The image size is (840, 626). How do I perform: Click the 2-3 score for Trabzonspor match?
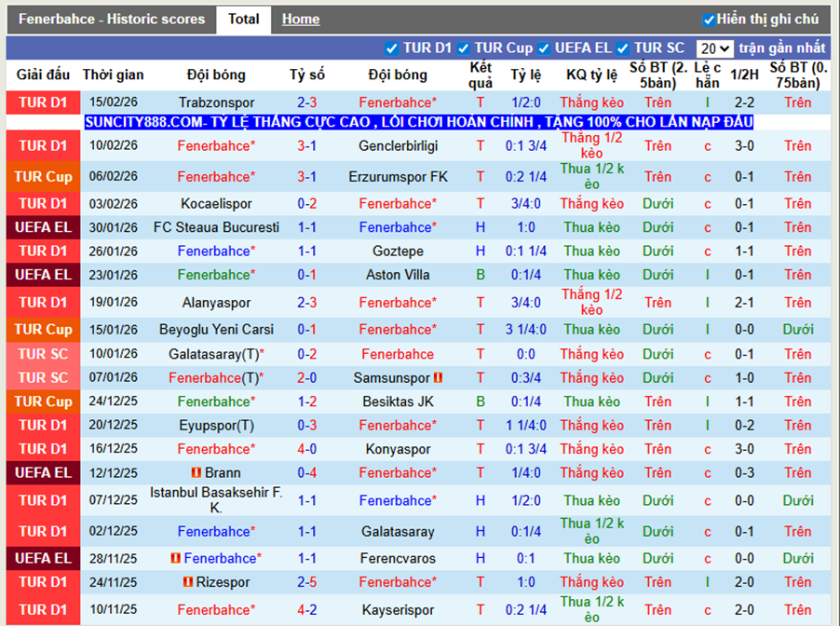click(x=307, y=102)
